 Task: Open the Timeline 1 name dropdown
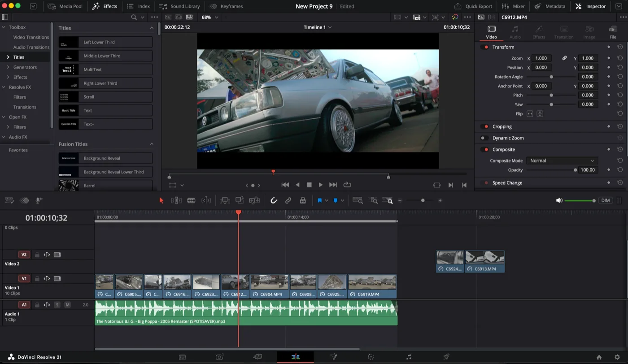(x=318, y=27)
